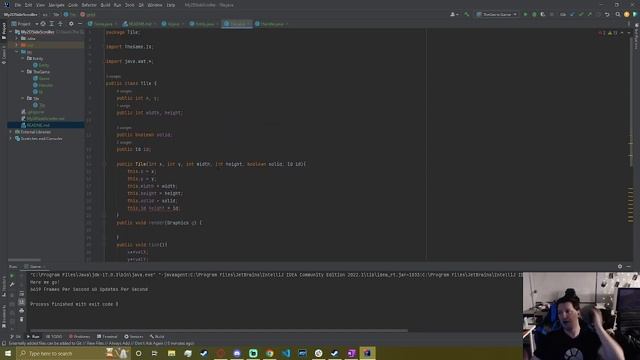Screen dimensions: 640x360
Task: Open Problems tool window tab
Action: [80, 336]
